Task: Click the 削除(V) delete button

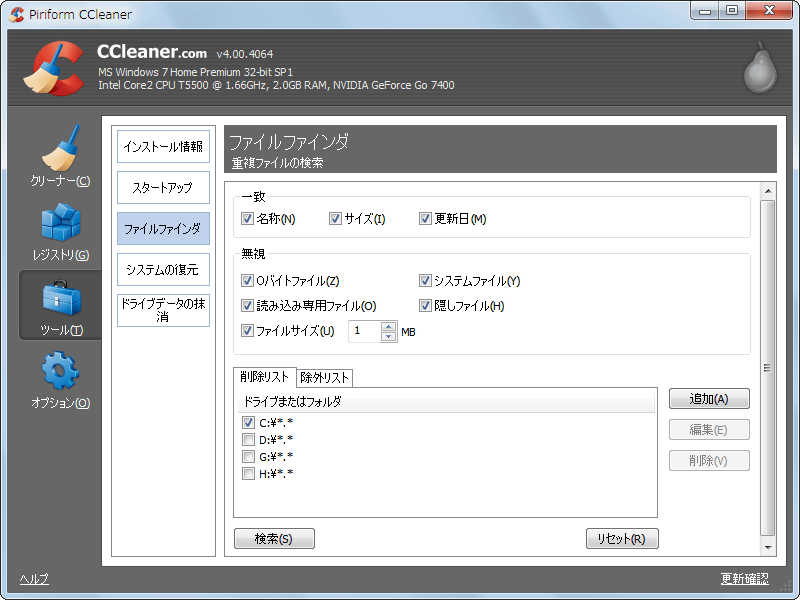Action: tap(709, 461)
